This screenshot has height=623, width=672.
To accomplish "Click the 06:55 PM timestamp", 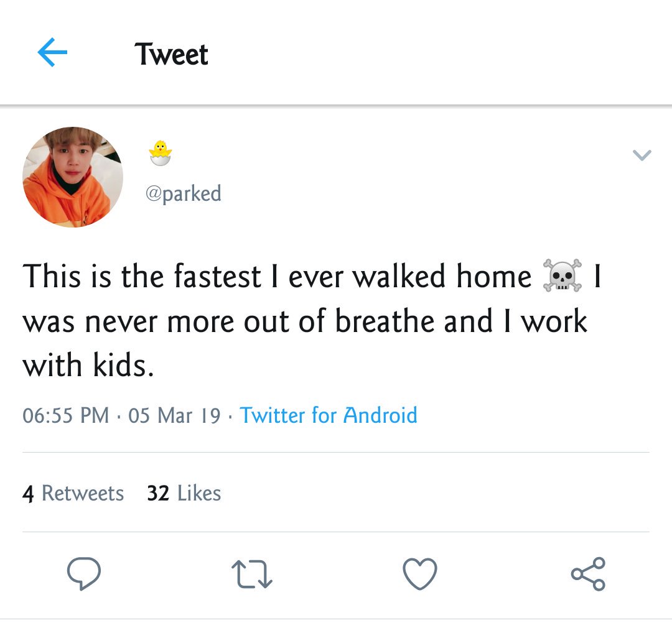I will pos(65,415).
